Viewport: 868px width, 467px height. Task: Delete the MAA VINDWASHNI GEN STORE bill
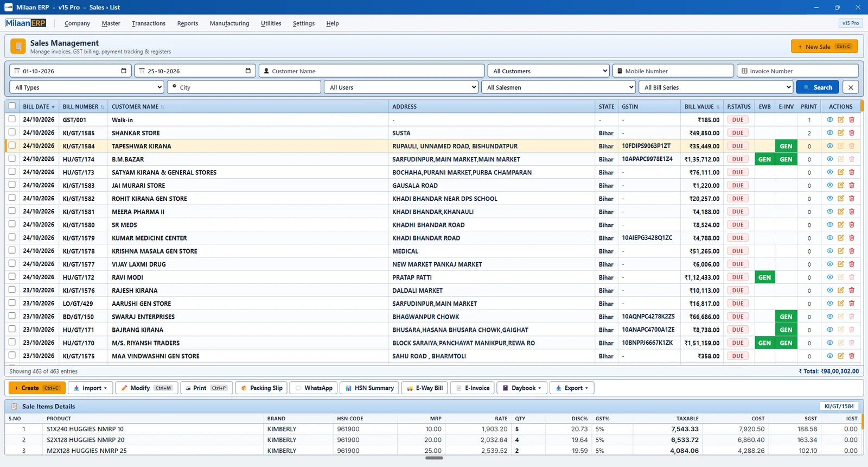tap(852, 356)
